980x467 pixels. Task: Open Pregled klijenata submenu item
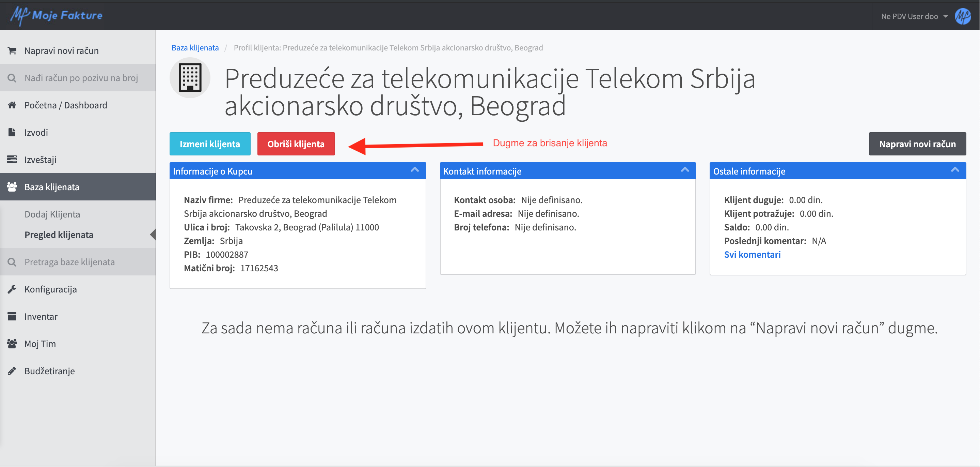(59, 235)
